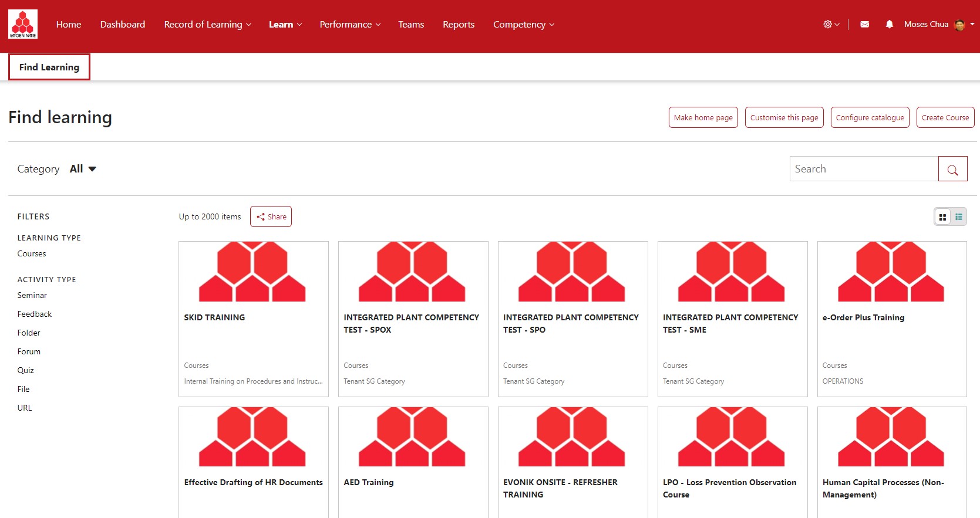The image size is (980, 518).
Task: Switch to grid view layout
Action: click(x=942, y=217)
